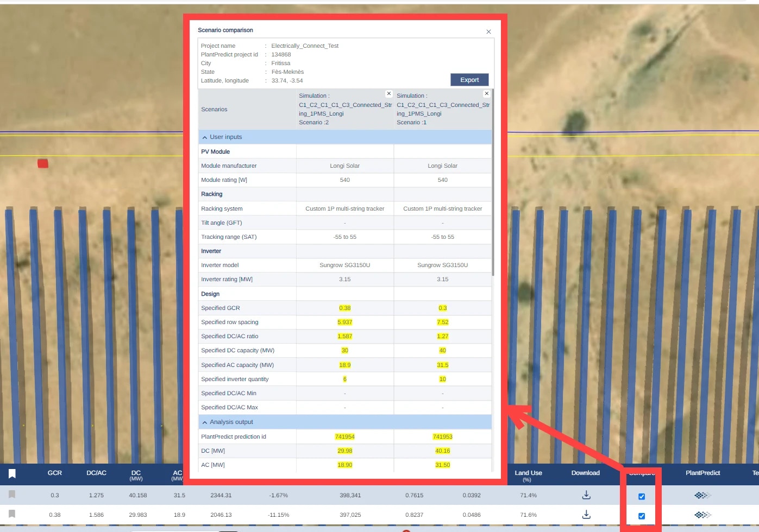Sort by Land Use column header
The width and height of the screenshot is (759, 532).
pyautogui.click(x=528, y=476)
